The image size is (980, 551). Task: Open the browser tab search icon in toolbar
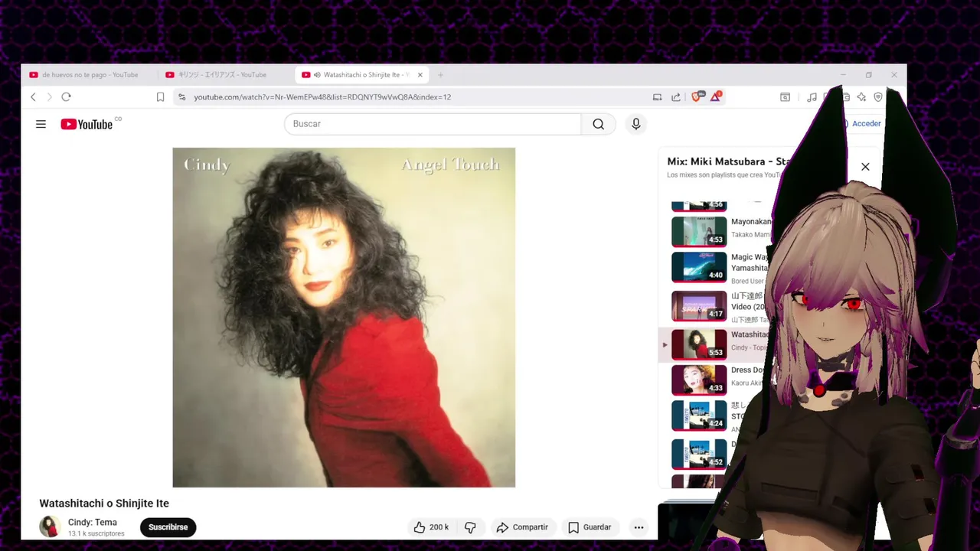click(x=785, y=97)
